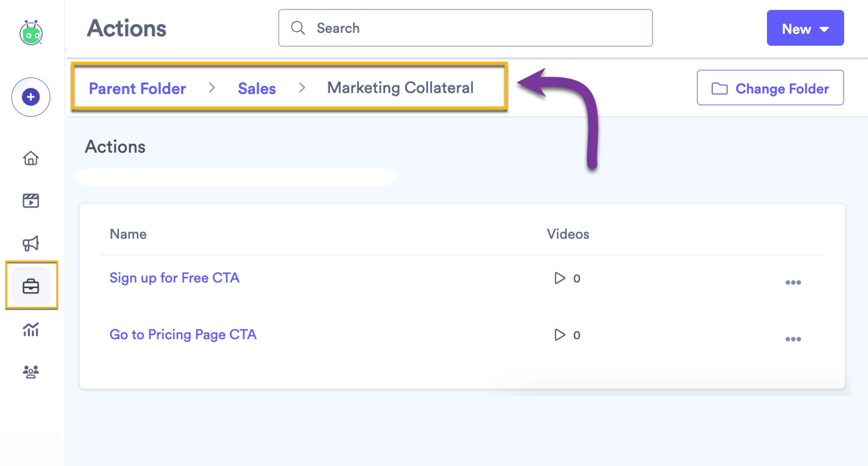Click the Change Folder button
This screenshot has height=466, width=868.
[x=770, y=88]
